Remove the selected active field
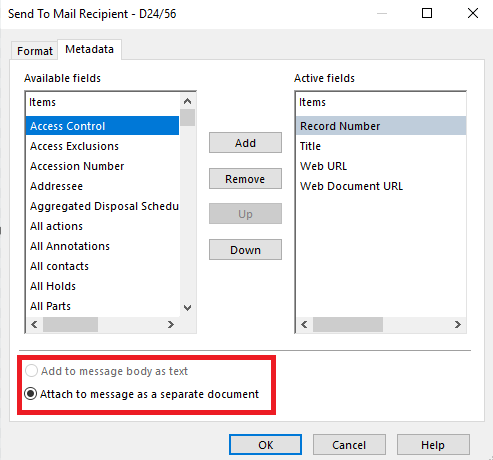The height and width of the screenshot is (460, 493). coord(245,179)
